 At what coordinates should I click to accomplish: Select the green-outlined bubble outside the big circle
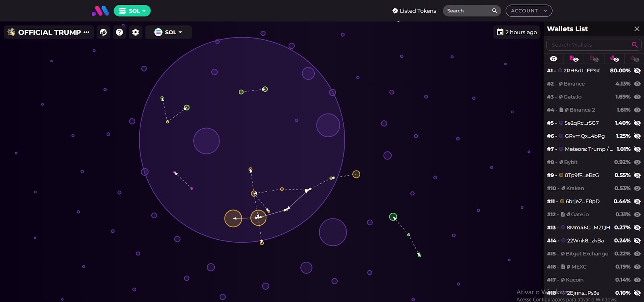393,217
